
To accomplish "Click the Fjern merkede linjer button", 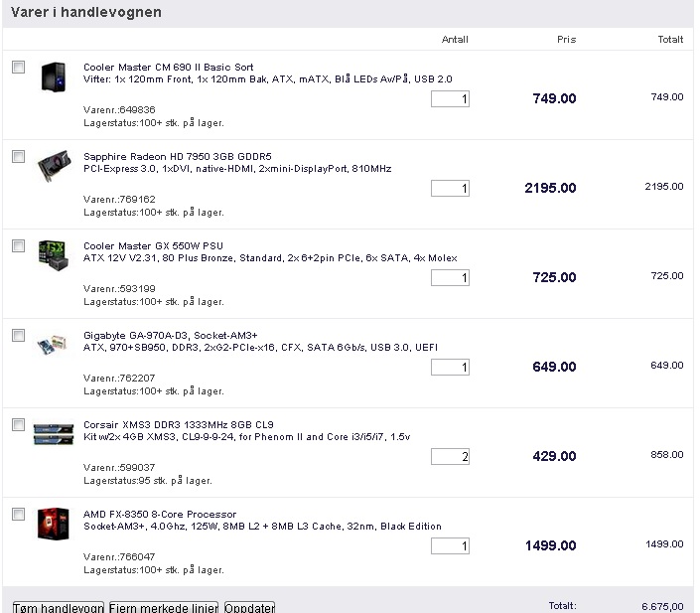I will tap(164, 608).
